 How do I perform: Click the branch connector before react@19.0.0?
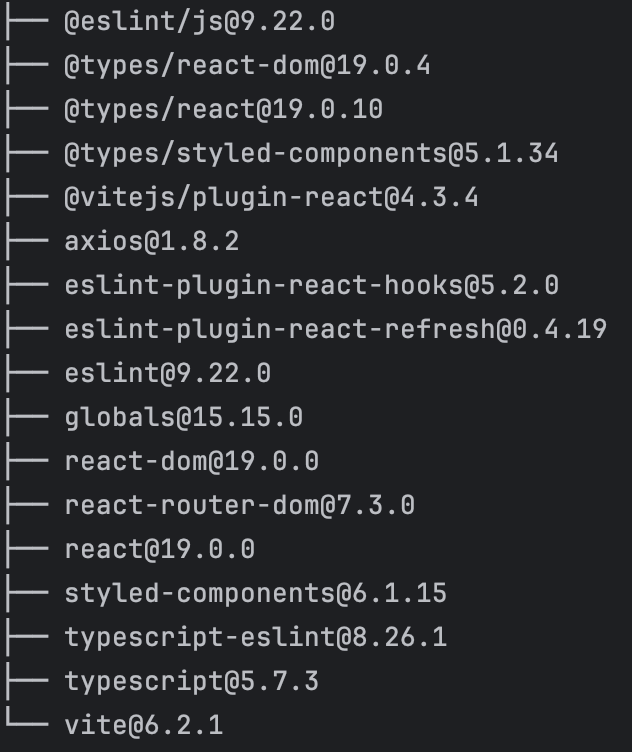[27, 549]
